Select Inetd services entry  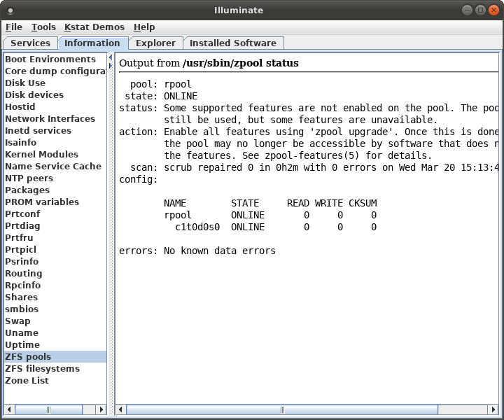[x=55, y=130]
